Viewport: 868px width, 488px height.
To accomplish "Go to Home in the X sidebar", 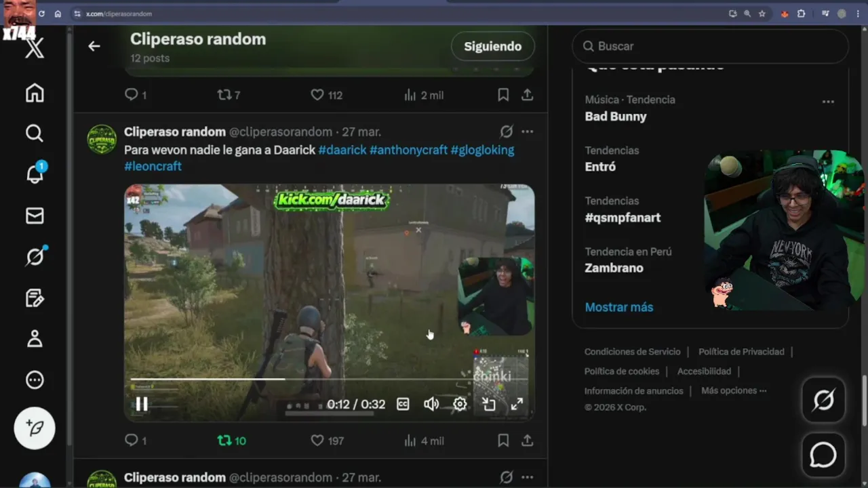I will [35, 93].
